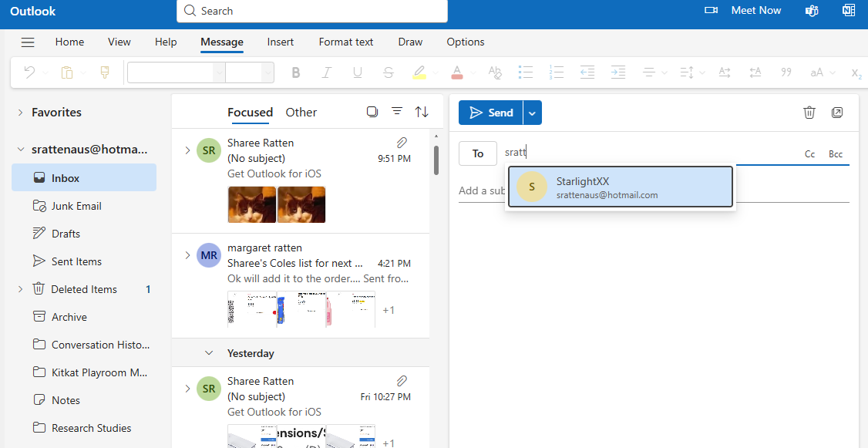Screen dimensions: 868x448
Task: Click the Increase indent icon
Action: pyautogui.click(x=617, y=72)
